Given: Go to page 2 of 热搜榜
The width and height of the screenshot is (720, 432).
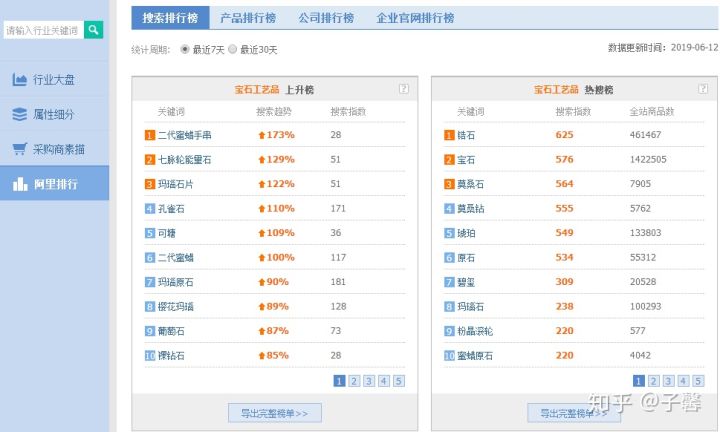Looking at the screenshot, I should tap(653, 381).
